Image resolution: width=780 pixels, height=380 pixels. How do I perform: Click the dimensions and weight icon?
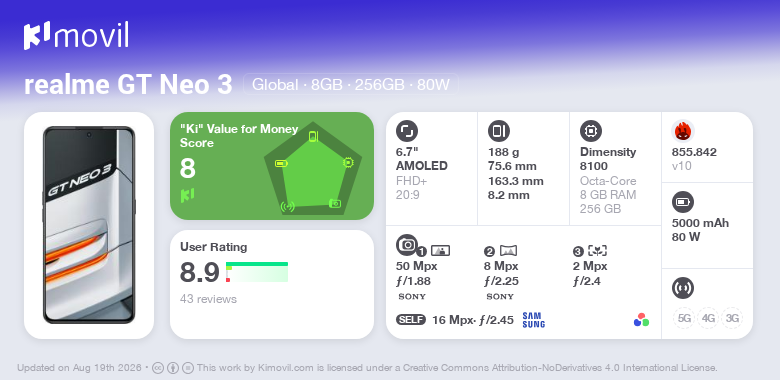[499, 131]
